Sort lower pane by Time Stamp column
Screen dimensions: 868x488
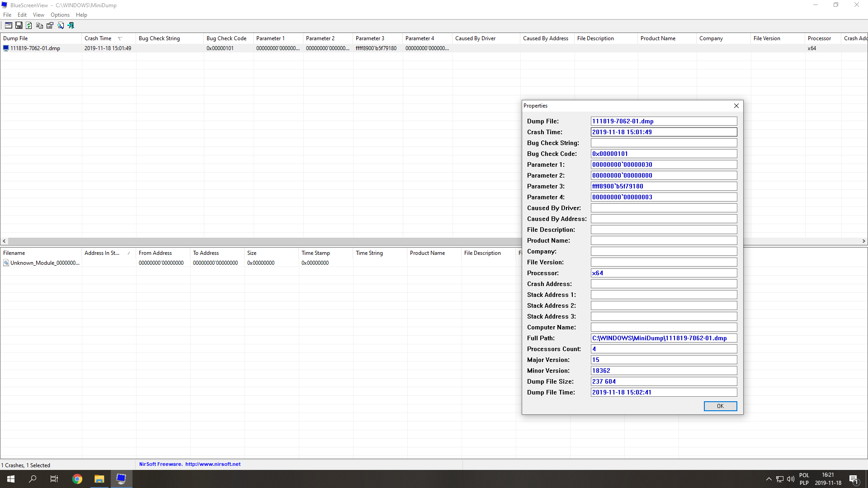(325, 253)
